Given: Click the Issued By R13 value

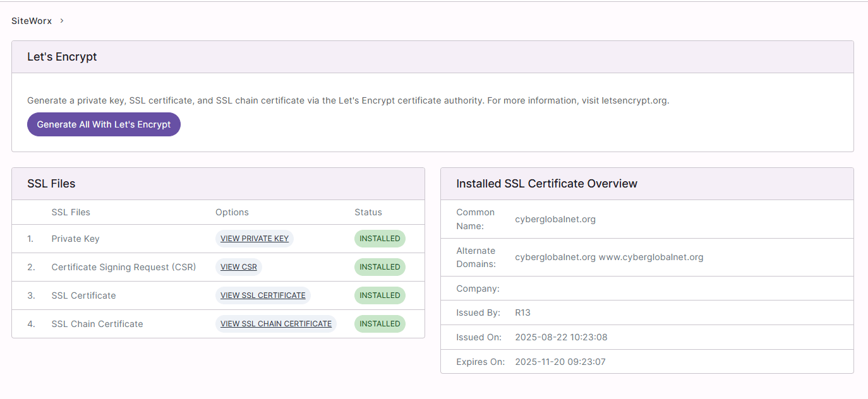Looking at the screenshot, I should (523, 313).
